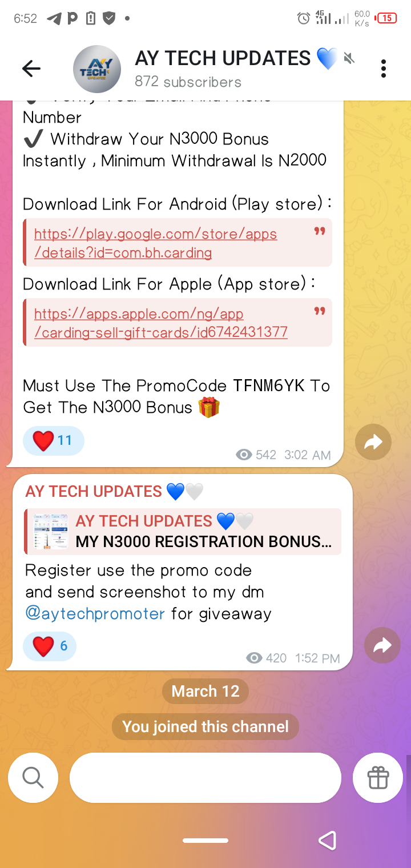The image size is (411, 868).
Task: Forward the promo code giveaway message
Action: (x=382, y=645)
